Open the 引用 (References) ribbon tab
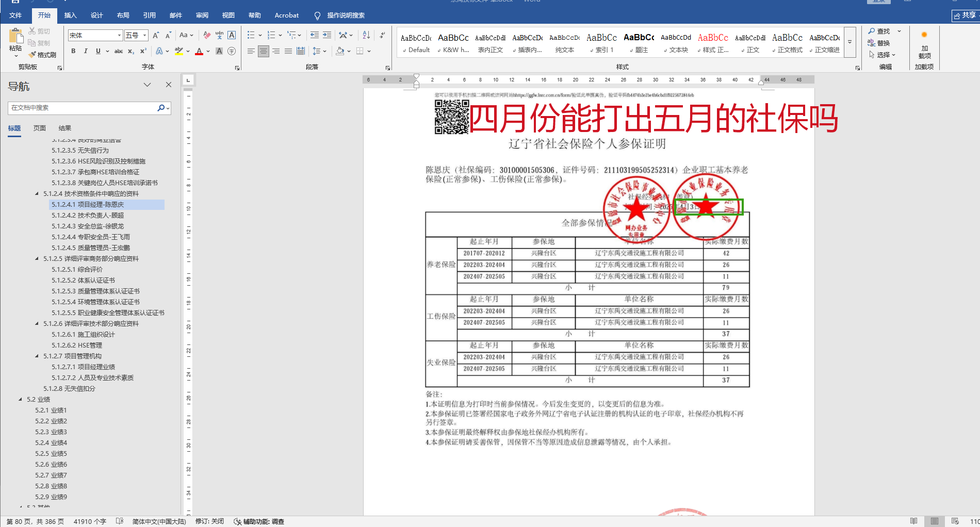 (149, 15)
